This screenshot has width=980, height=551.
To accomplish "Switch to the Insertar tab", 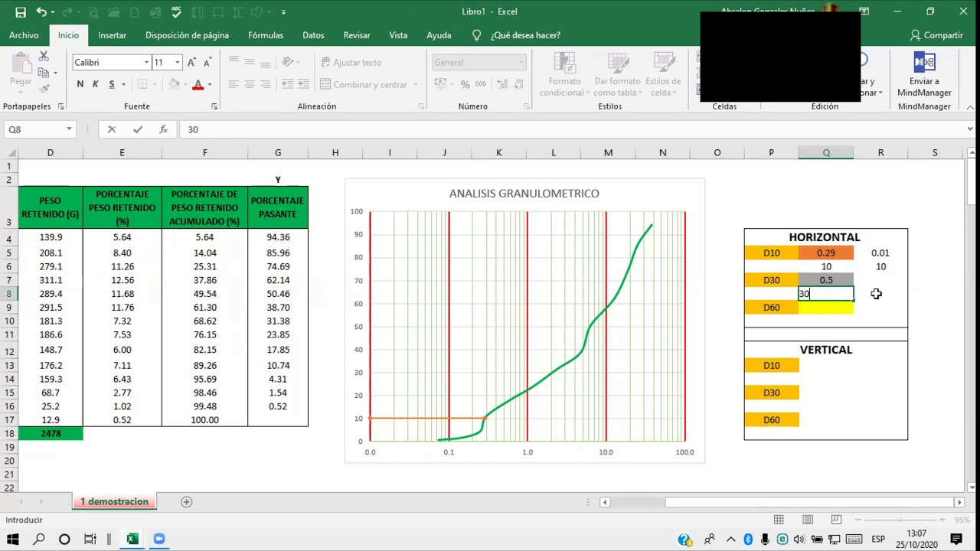I will pyautogui.click(x=112, y=35).
